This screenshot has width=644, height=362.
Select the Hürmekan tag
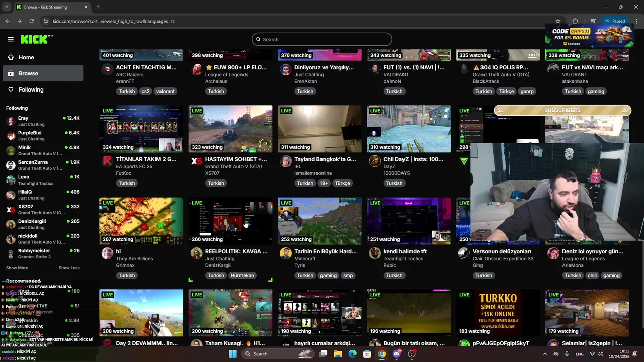(242, 275)
